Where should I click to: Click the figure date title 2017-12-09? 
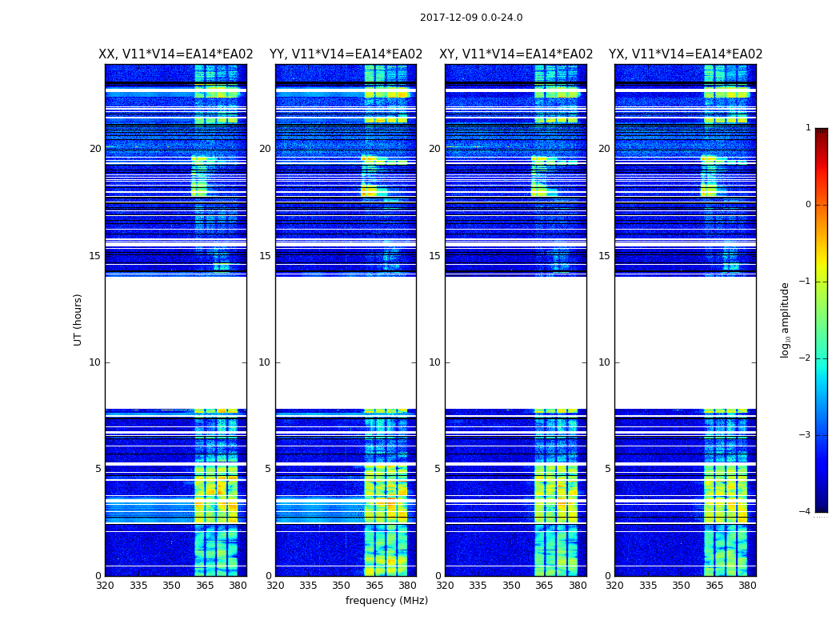[470, 18]
